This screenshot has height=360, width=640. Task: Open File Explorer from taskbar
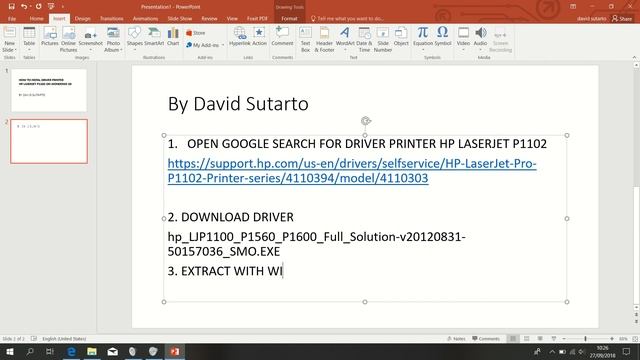point(92,351)
